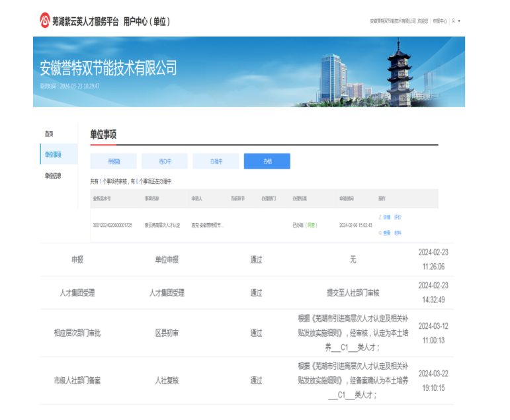The image size is (510, 420).
Task: Go to 首页 in left sidebar
Action: click(49, 134)
